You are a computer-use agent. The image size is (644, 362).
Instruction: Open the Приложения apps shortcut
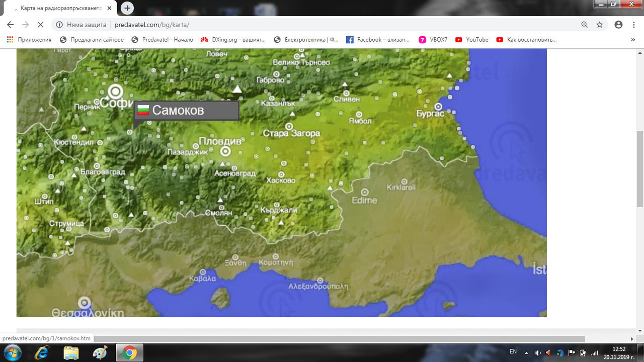coord(29,40)
